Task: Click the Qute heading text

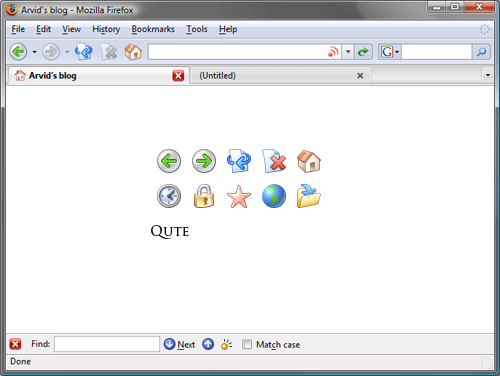Action: [x=170, y=231]
